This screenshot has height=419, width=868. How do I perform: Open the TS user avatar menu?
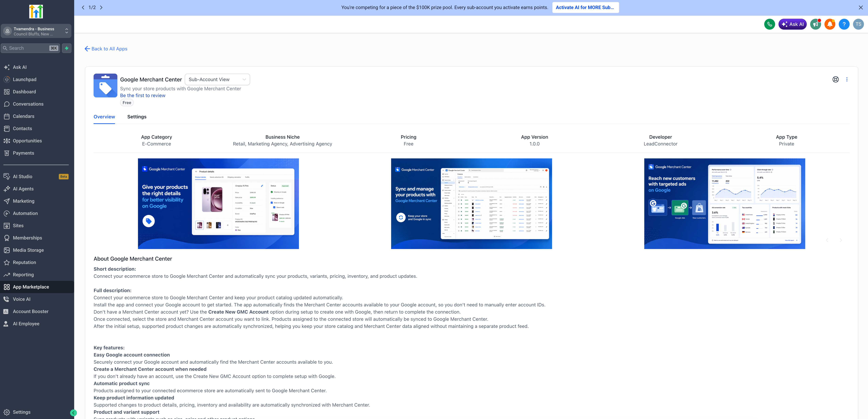(858, 24)
